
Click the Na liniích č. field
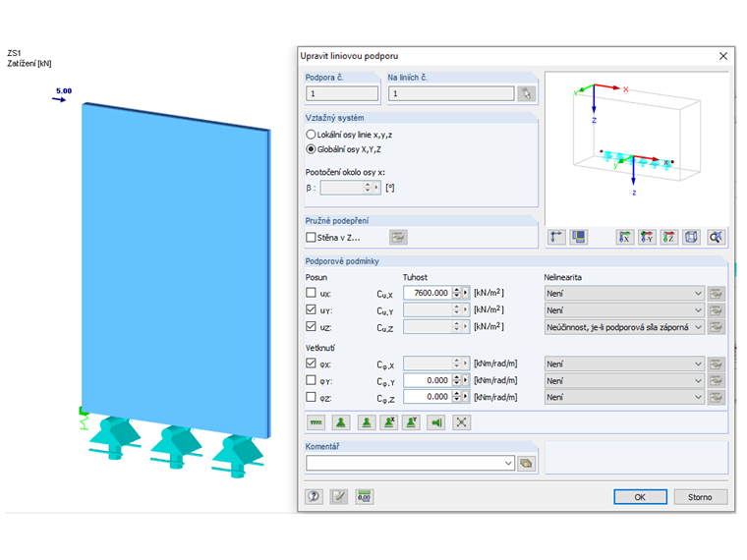coord(451,93)
